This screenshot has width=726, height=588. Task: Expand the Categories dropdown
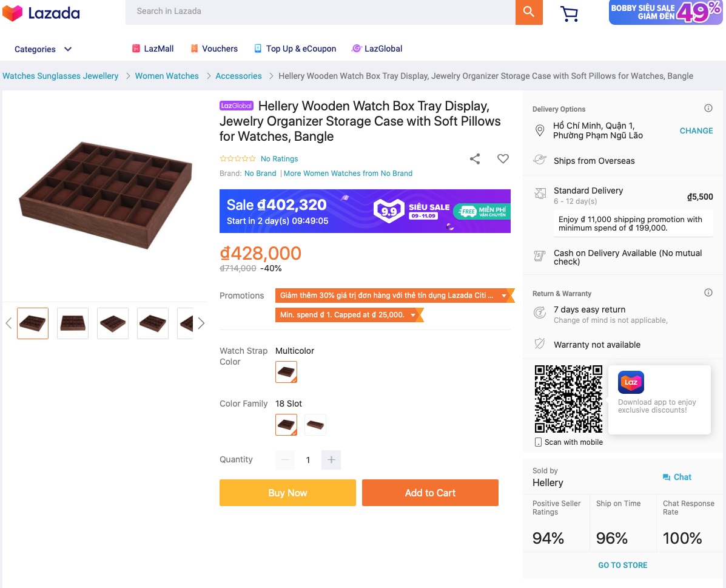point(43,49)
